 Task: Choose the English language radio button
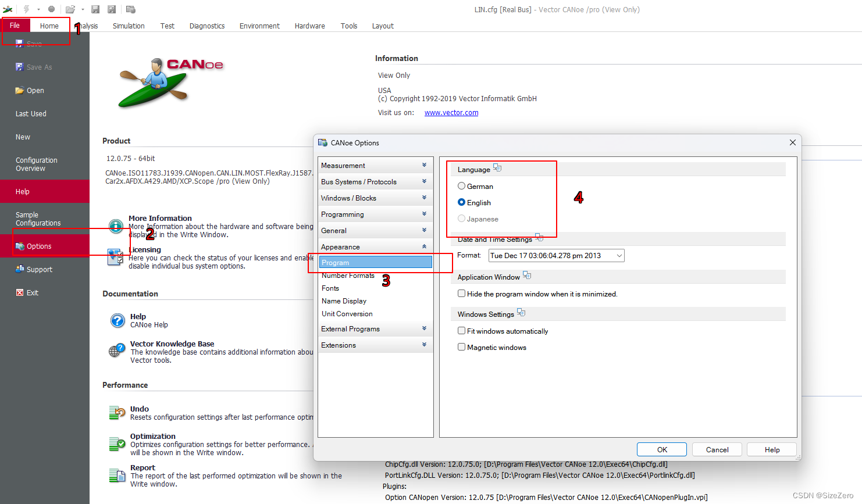(461, 202)
